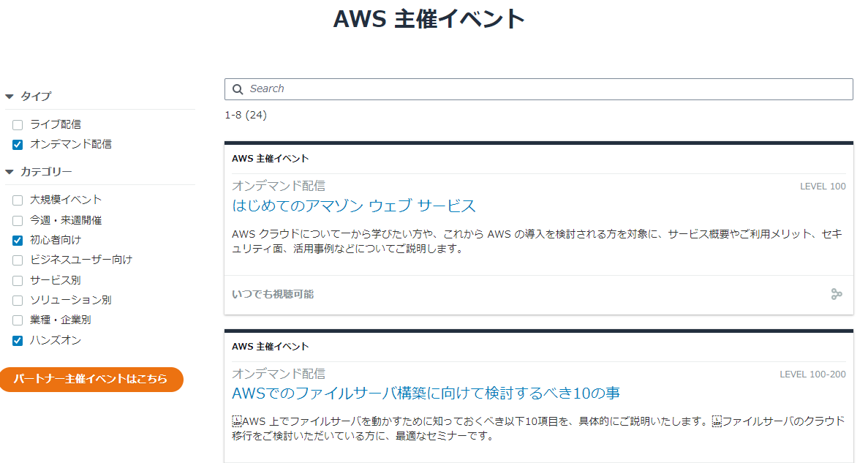This screenshot has height=463, width=868.
Task: Toggle the 大規模イベント checkbox
Action: click(x=18, y=200)
